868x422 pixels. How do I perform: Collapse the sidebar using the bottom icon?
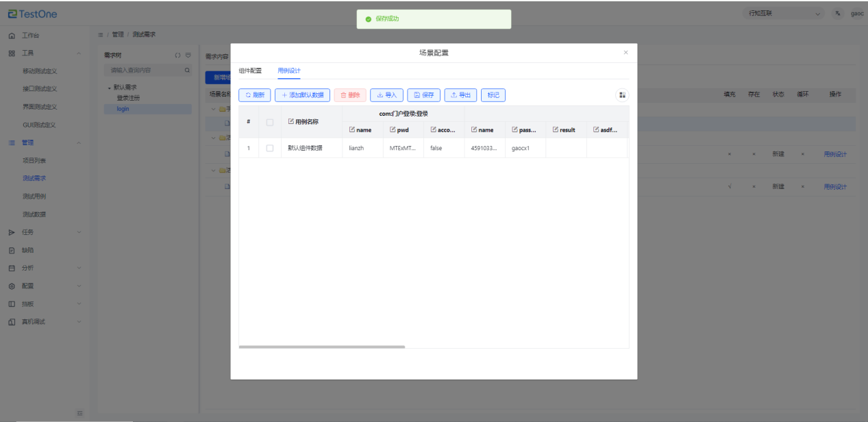79,412
